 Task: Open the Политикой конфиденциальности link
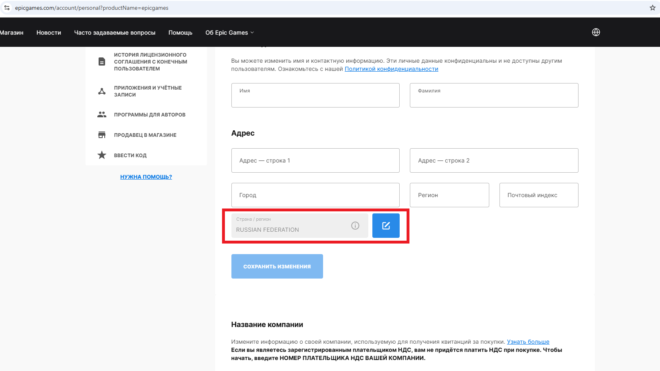391,69
